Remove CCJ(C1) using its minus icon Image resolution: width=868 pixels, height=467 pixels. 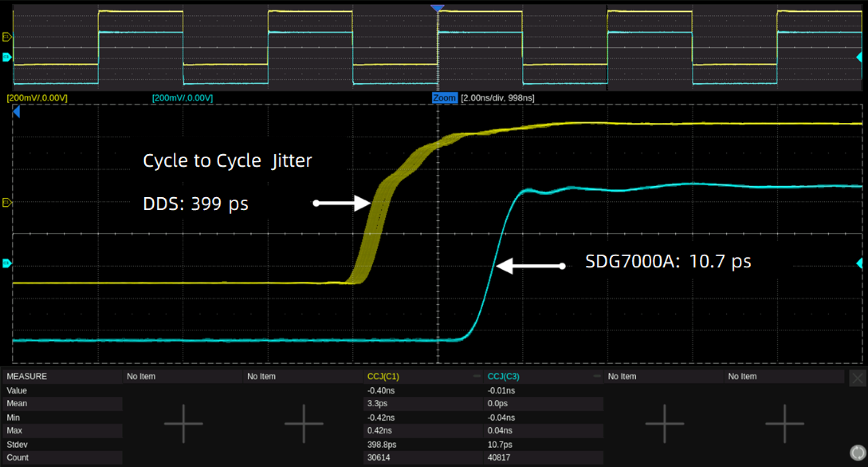tap(477, 376)
